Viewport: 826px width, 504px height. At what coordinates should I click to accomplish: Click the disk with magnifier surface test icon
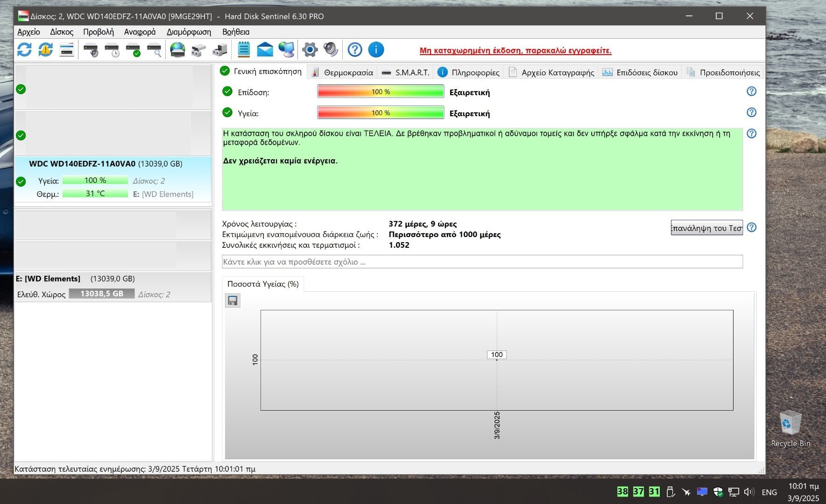155,49
